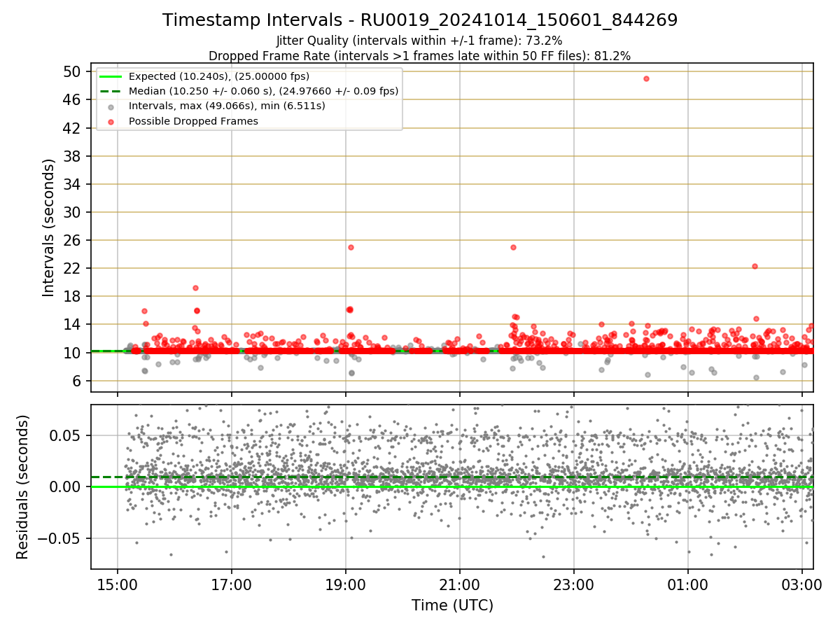Viewport: 840px width, 630px height.
Task: Select the 'Dropped Frame Rate' 81.2% subtitle line
Action: point(419,56)
